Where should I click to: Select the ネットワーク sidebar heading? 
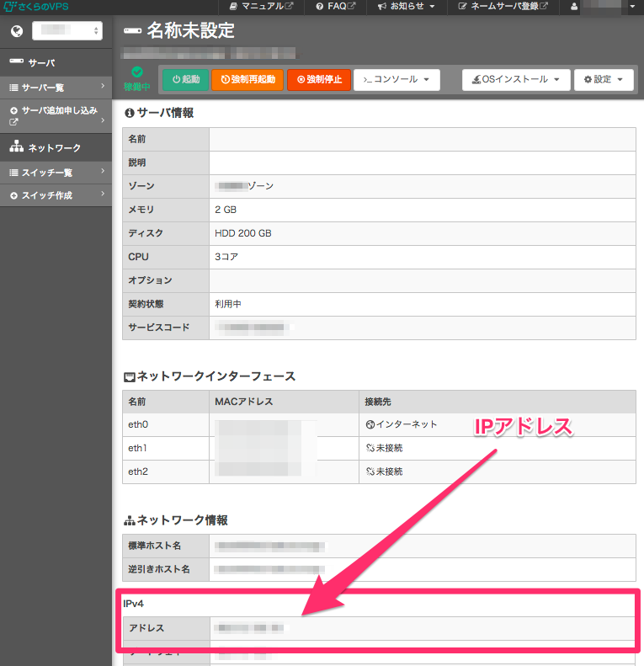tap(56, 147)
